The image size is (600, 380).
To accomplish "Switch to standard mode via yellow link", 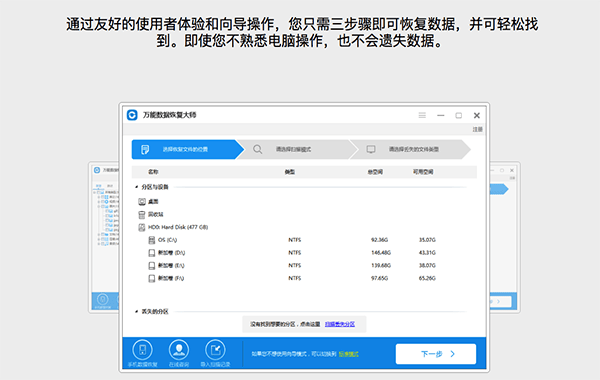I will [349, 354].
